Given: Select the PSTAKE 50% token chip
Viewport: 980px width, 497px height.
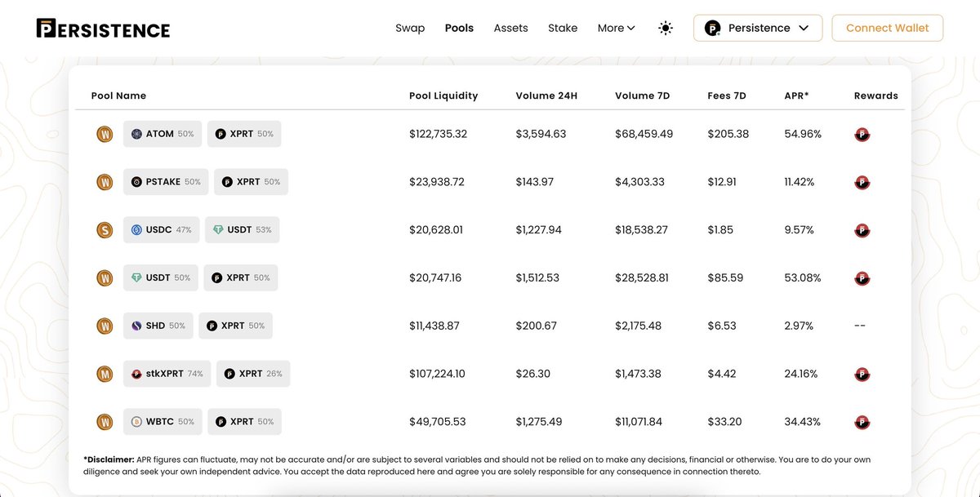Looking at the screenshot, I should tap(166, 182).
